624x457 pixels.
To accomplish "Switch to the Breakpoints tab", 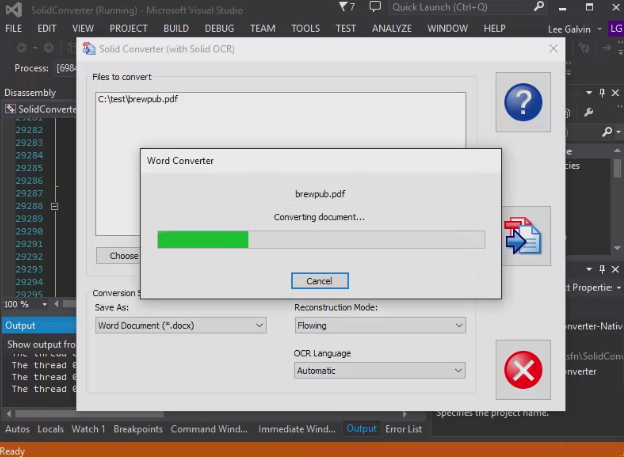I will pyautogui.click(x=138, y=429).
